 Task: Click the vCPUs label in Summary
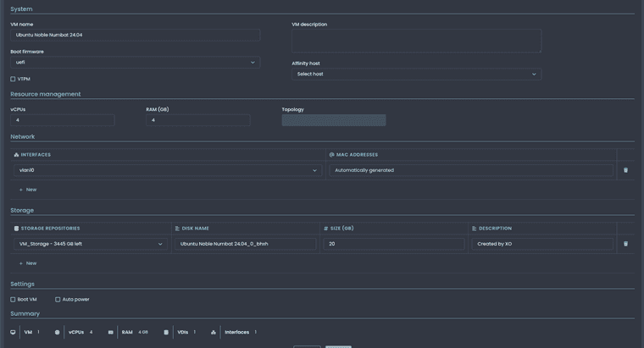pos(76,332)
